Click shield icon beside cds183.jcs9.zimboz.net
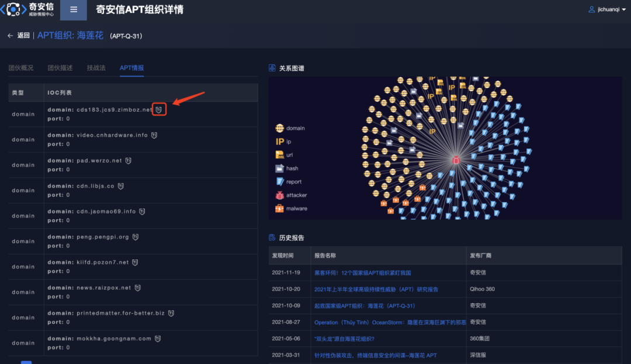631x364 pixels. coord(159,109)
